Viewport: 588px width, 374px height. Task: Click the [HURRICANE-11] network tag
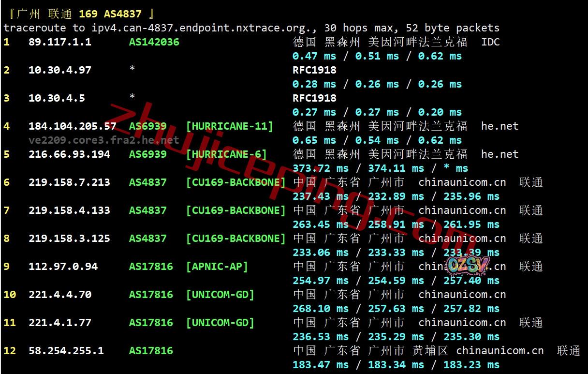(230, 126)
